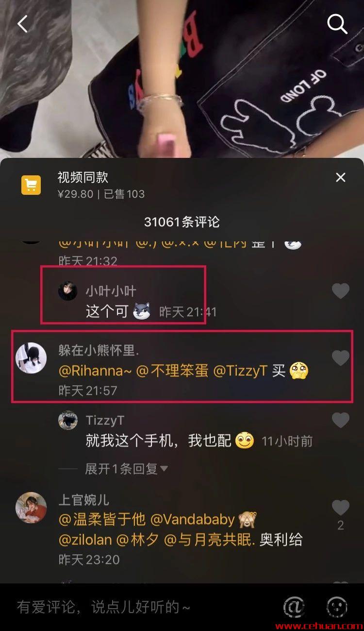Tap the @Vandababy mention

tap(193, 520)
